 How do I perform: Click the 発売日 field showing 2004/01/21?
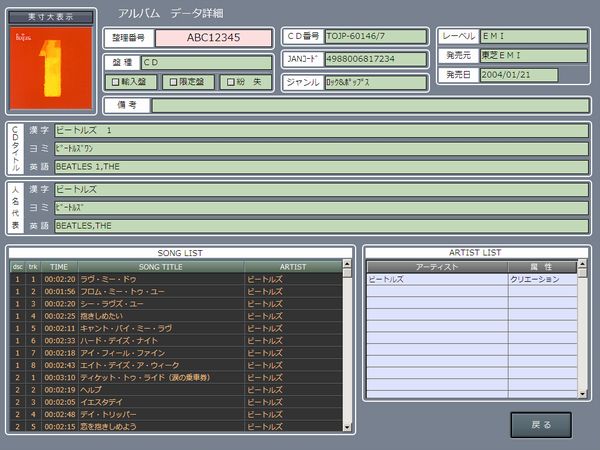tap(518, 75)
